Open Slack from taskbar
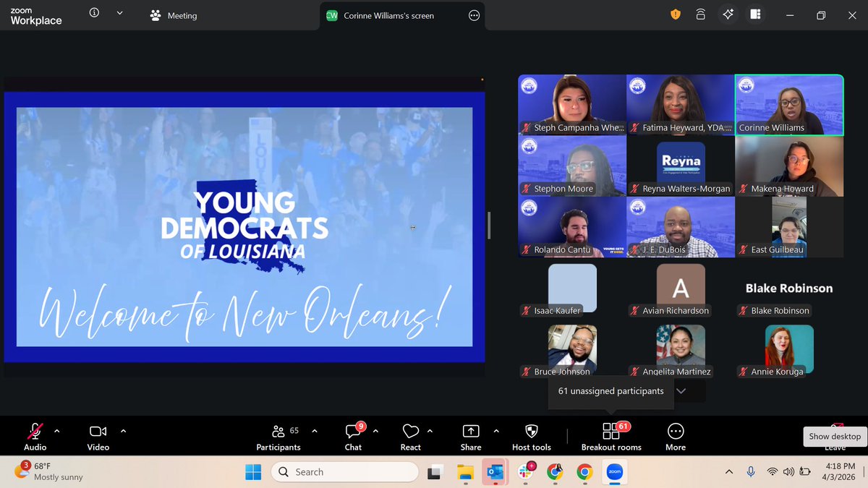 (x=525, y=472)
